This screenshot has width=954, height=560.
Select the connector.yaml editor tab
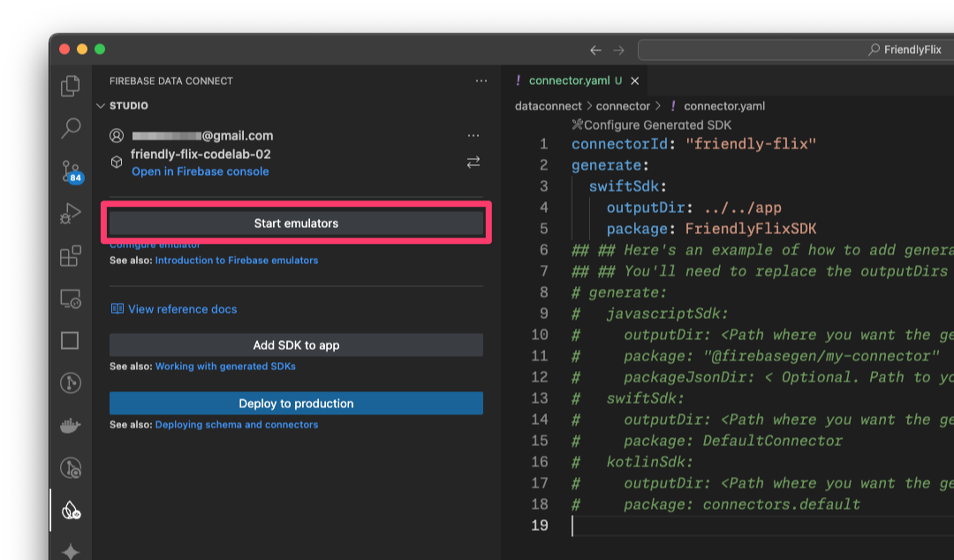[x=568, y=80]
